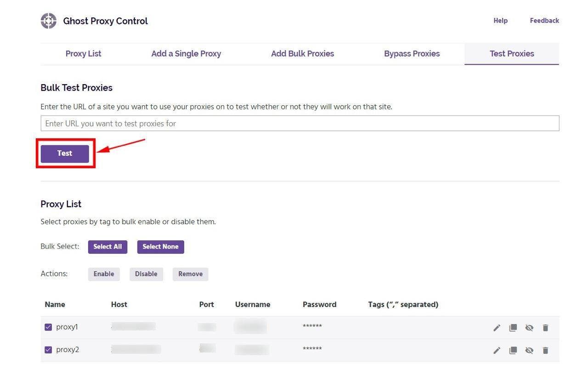The height and width of the screenshot is (381, 588).
Task: Click the Username column header
Action: pos(253,304)
